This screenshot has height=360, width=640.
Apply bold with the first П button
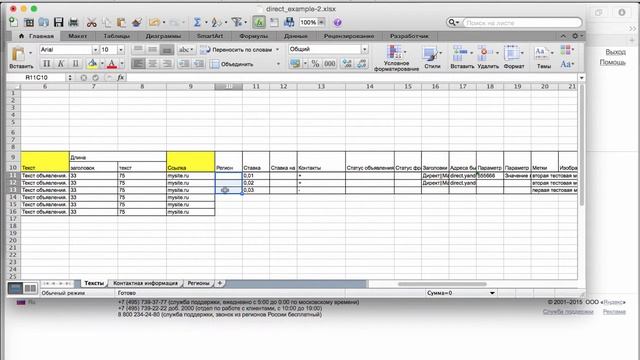point(47,64)
